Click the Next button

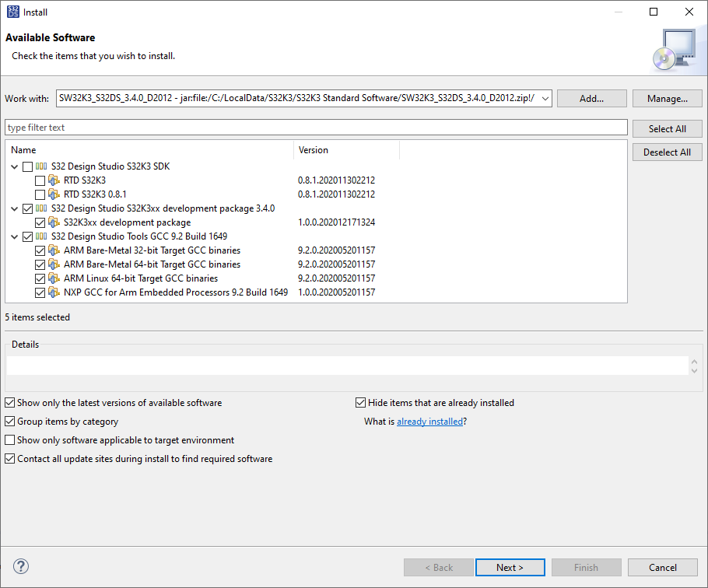click(510, 568)
